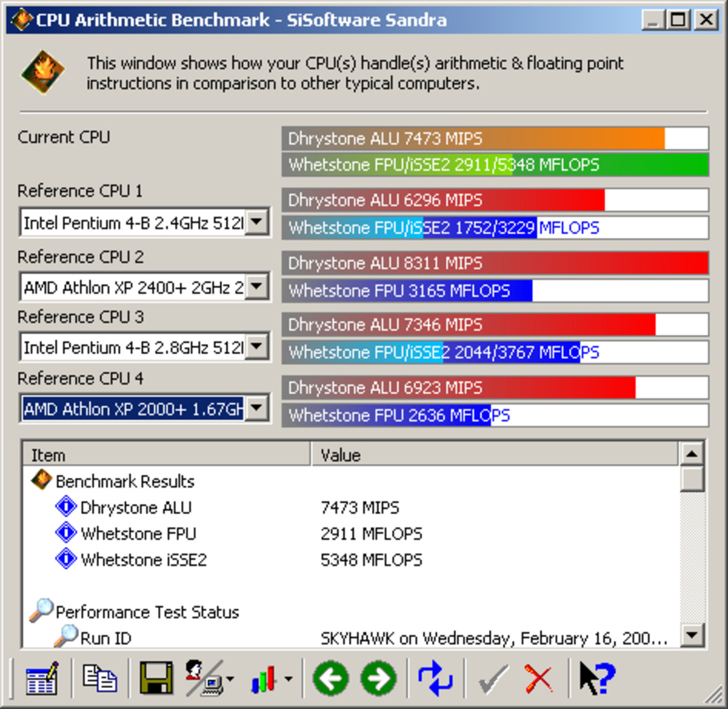
Task: Select the AMD Athlon XP 2400+ combo box
Action: tap(145, 287)
